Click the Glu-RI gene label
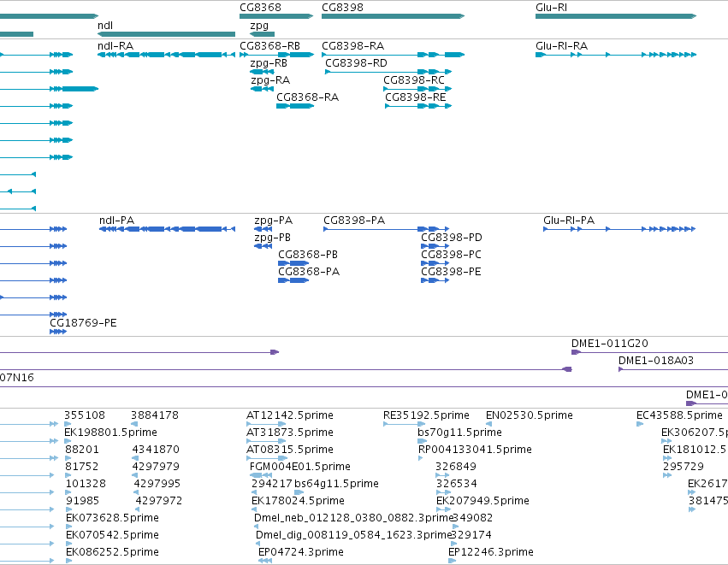This screenshot has width=728, height=565. coord(551,8)
